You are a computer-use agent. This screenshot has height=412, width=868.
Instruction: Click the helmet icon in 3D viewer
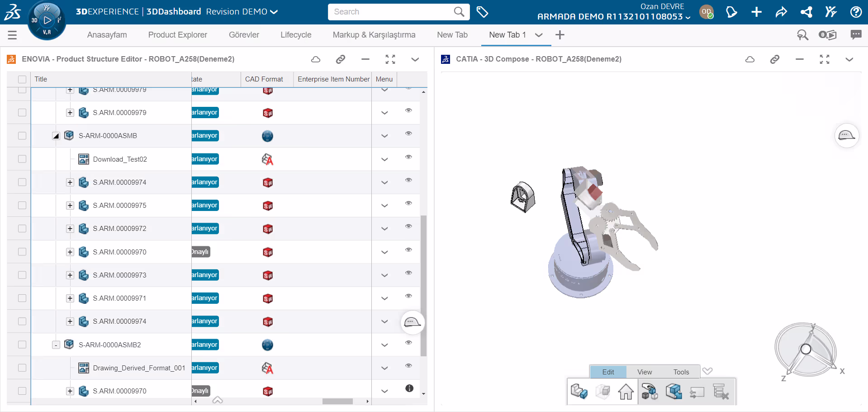846,135
